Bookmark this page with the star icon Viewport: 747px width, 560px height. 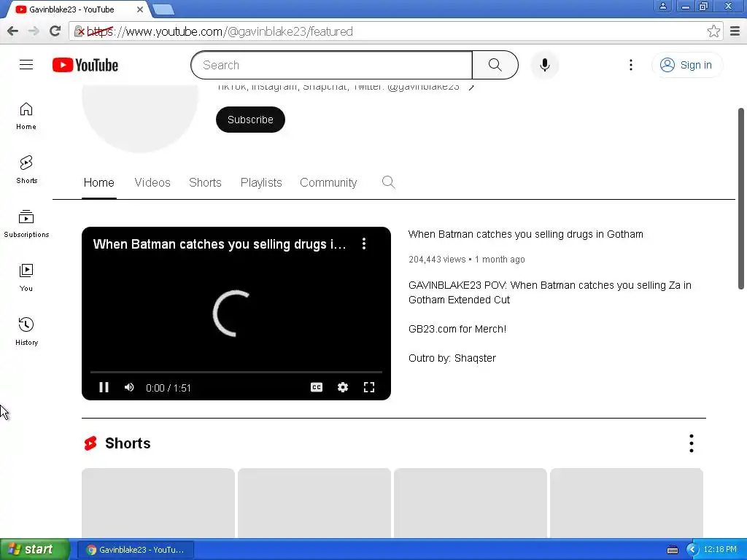click(x=713, y=31)
